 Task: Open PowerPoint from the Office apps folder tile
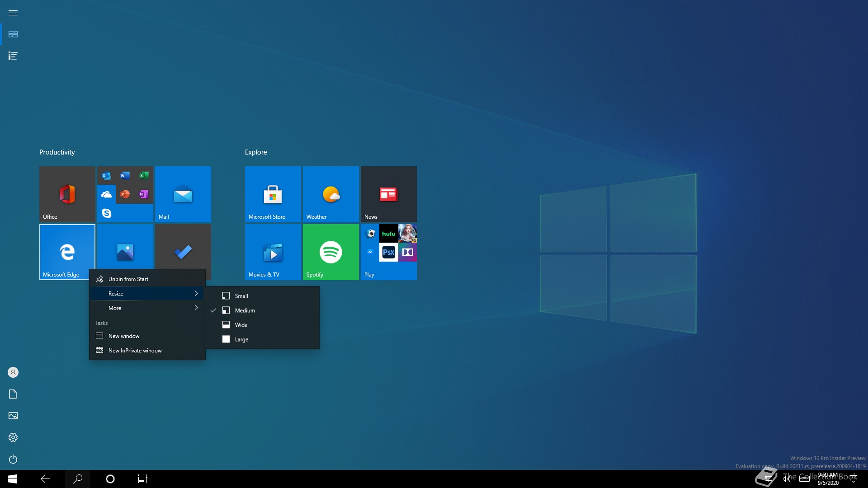click(125, 194)
